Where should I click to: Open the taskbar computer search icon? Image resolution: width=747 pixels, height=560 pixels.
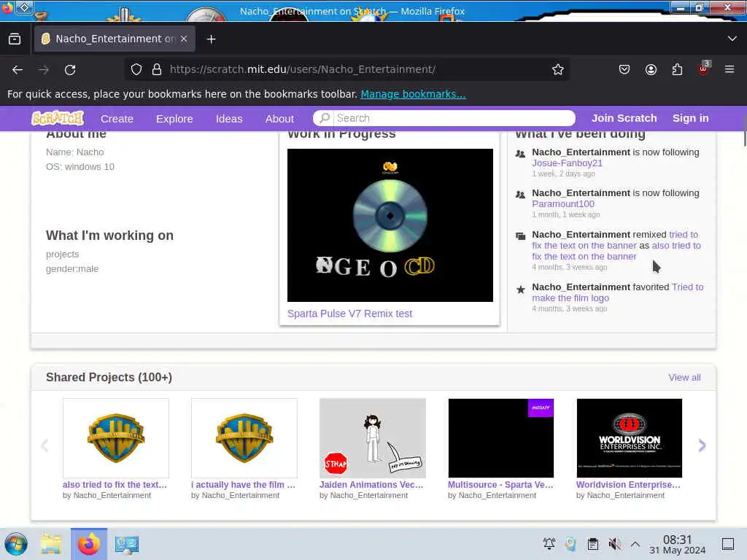pos(127,544)
